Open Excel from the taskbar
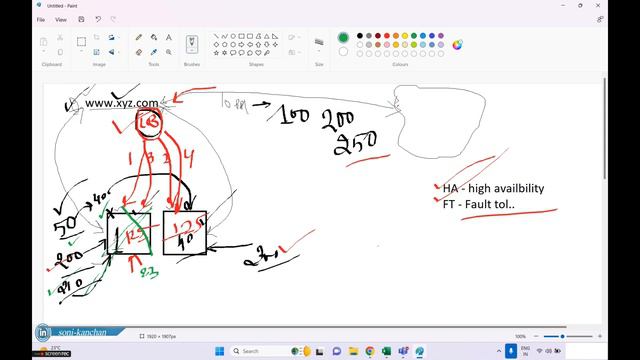The image size is (640, 360). click(x=386, y=351)
